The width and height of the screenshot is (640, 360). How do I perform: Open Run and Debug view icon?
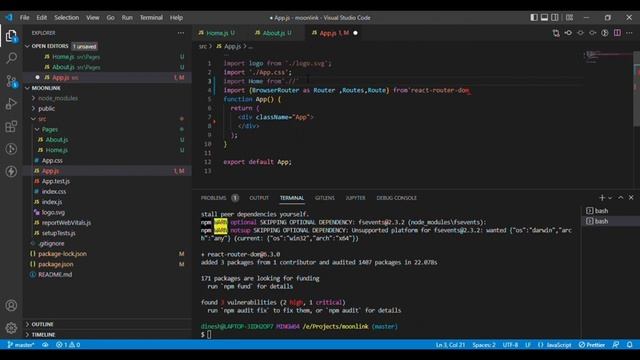coord(11,104)
